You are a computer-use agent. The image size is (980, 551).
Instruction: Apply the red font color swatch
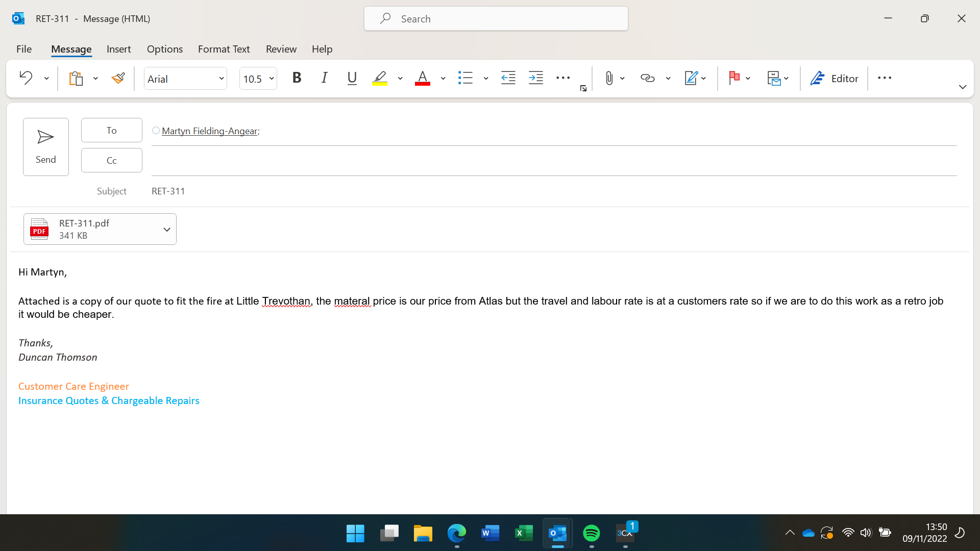tap(422, 78)
